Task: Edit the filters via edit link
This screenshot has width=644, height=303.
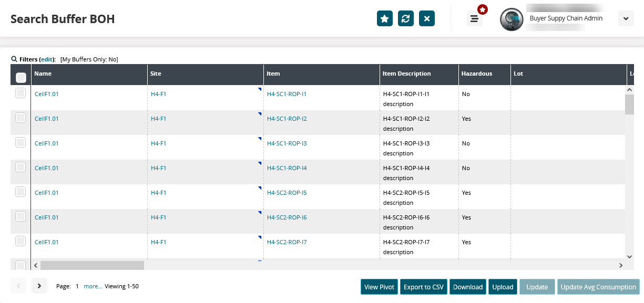Action: (x=47, y=59)
